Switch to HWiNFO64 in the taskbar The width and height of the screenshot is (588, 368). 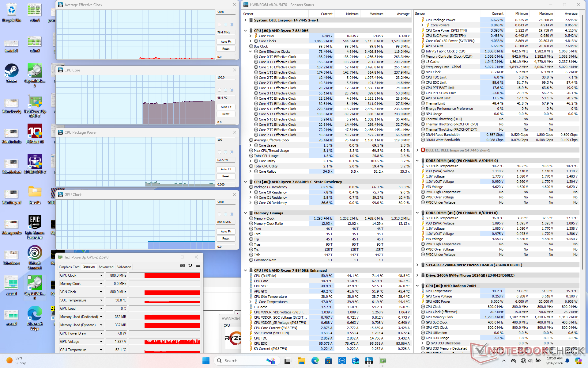pyautogui.click(x=369, y=361)
